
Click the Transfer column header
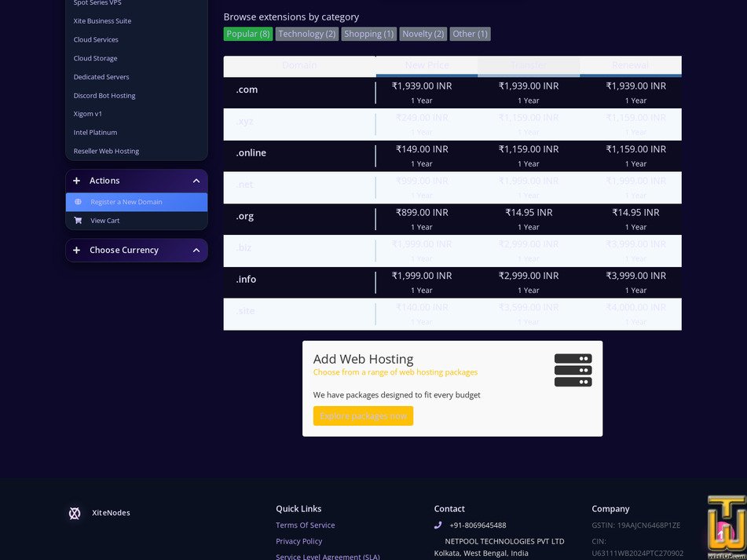(x=529, y=65)
